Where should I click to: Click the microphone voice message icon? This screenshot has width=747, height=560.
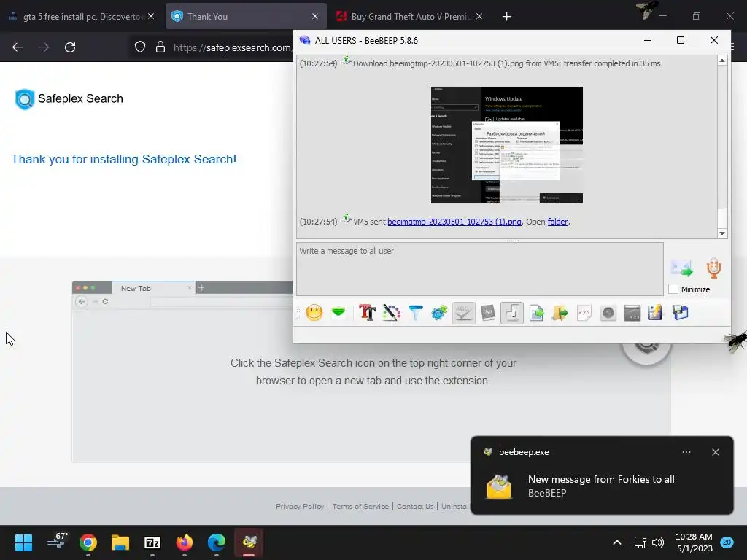(713, 268)
